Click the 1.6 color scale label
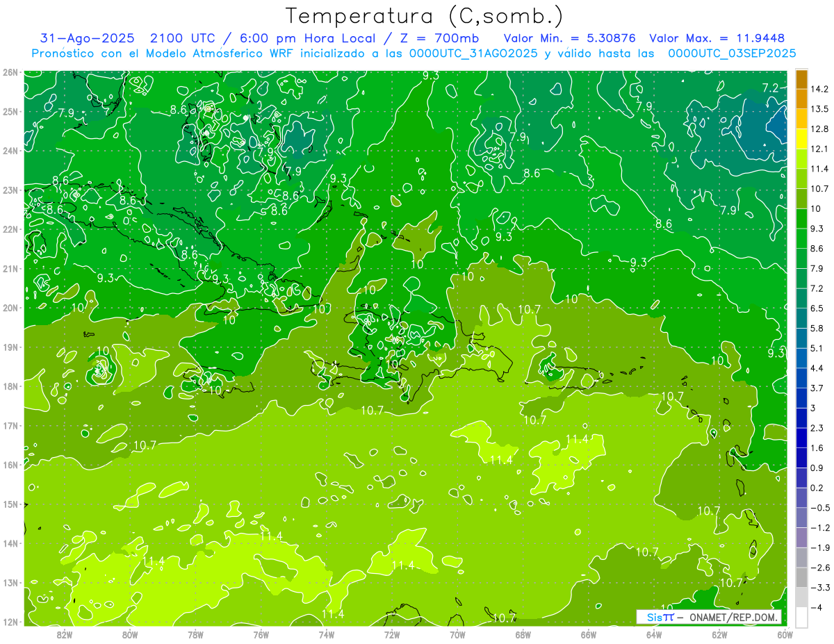The width and height of the screenshot is (834, 644). [819, 447]
